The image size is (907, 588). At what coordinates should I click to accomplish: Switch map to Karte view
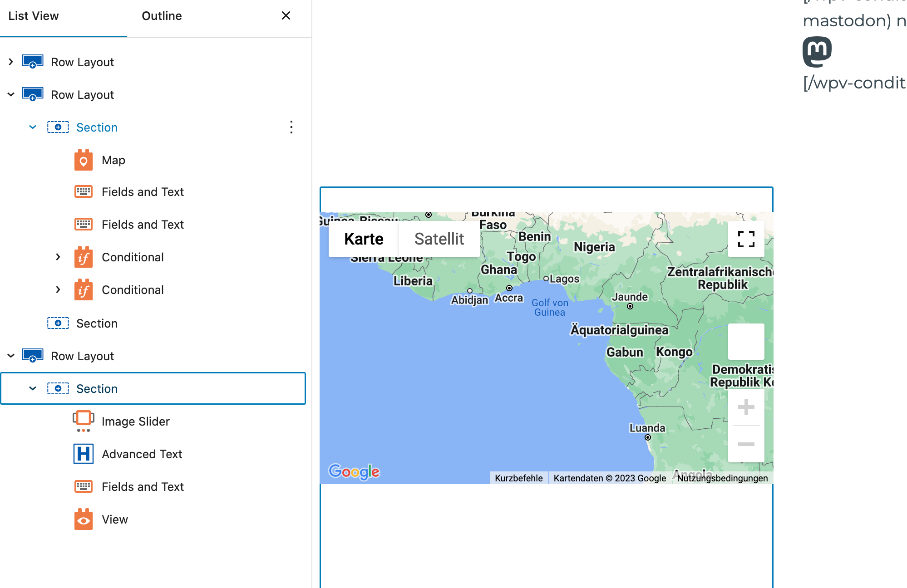click(x=364, y=239)
